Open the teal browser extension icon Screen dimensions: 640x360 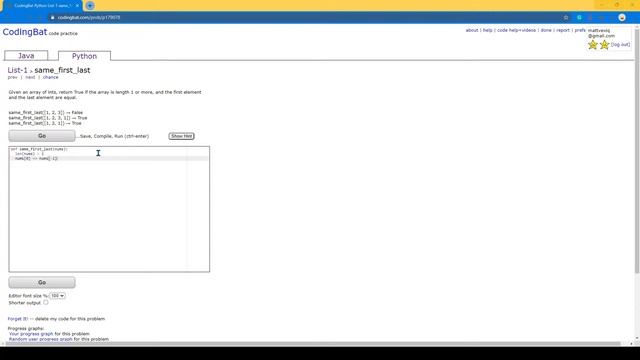(579, 18)
